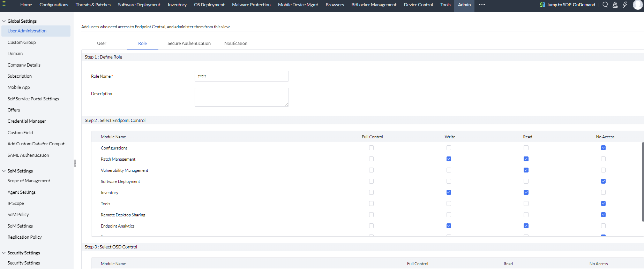Click the Endpoint Central logo icon
This screenshot has height=269, width=644.
4,4
